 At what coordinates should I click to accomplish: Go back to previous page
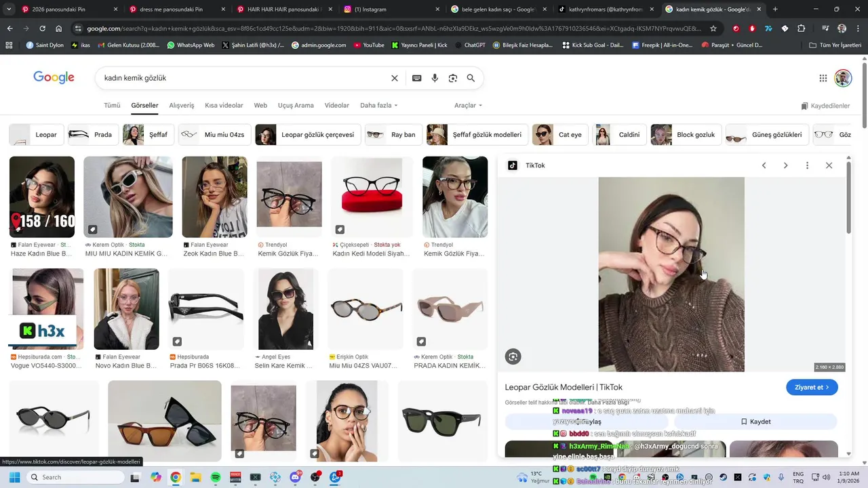point(9,28)
